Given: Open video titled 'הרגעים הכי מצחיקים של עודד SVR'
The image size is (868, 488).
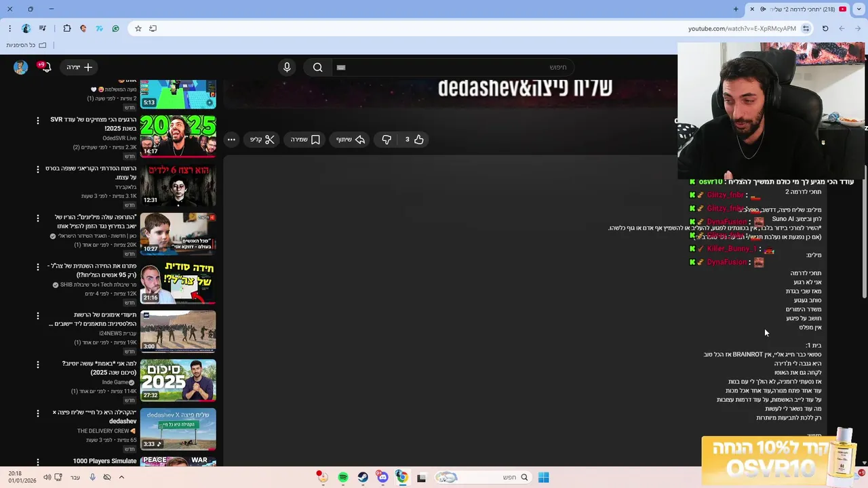Looking at the screenshot, I should pos(94,123).
